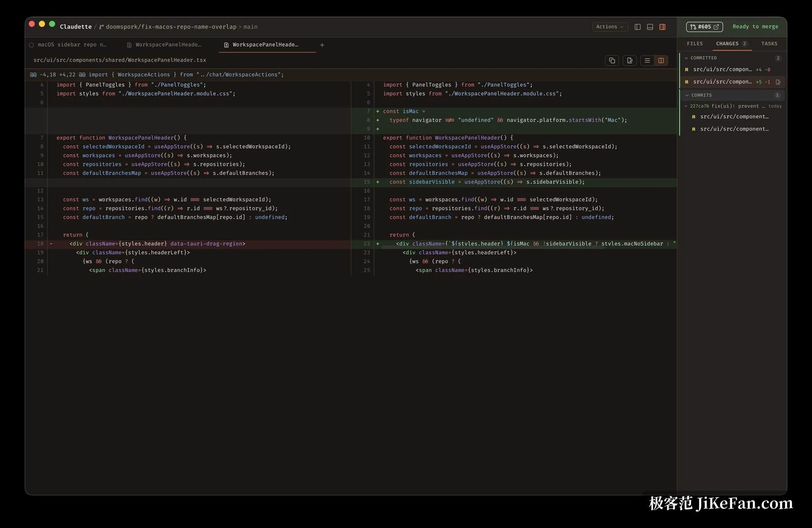Click the removed line 18 minus marker

coord(51,244)
